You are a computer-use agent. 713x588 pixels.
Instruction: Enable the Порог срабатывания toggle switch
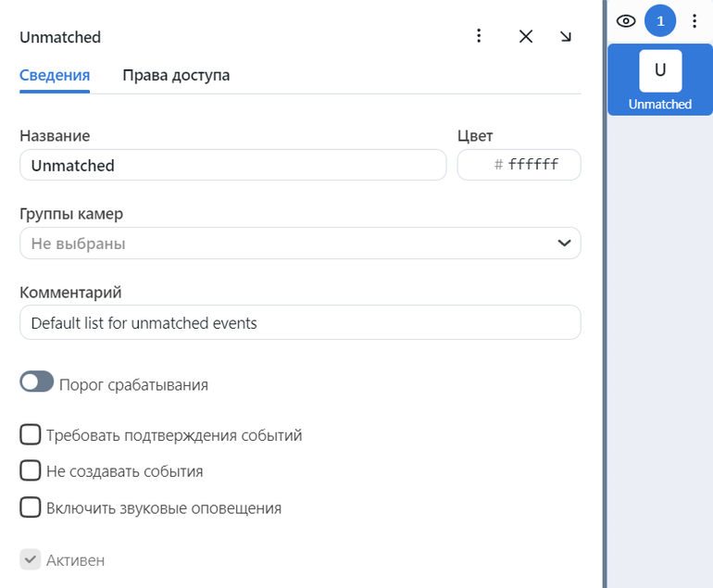pos(37,382)
